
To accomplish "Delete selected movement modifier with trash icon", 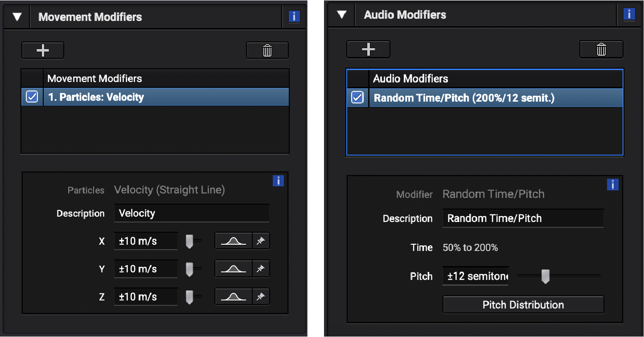I will (x=267, y=50).
